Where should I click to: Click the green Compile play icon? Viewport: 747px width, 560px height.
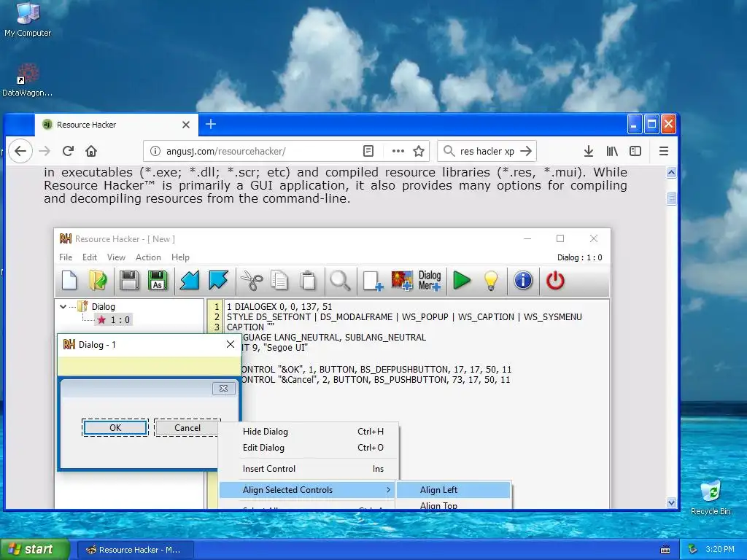[x=462, y=281]
